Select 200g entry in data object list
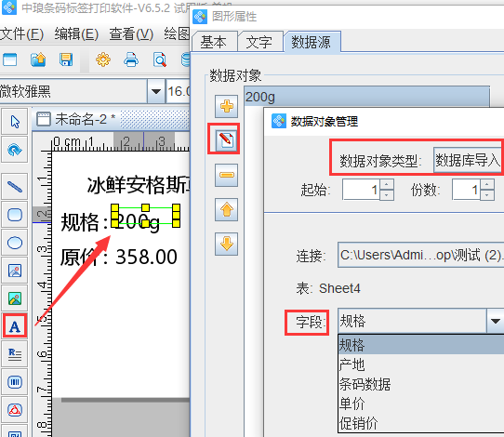Viewport: 504px width, 437px height. click(x=366, y=97)
